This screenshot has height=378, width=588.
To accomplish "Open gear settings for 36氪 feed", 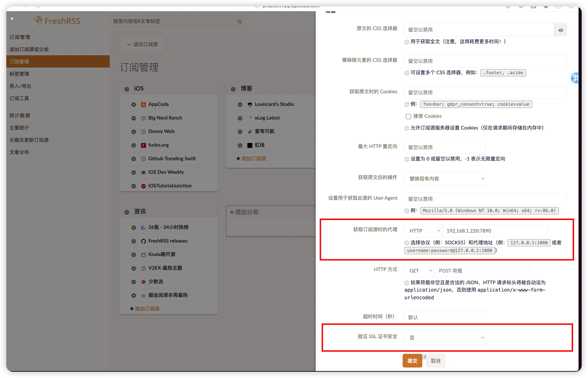I will [x=134, y=227].
